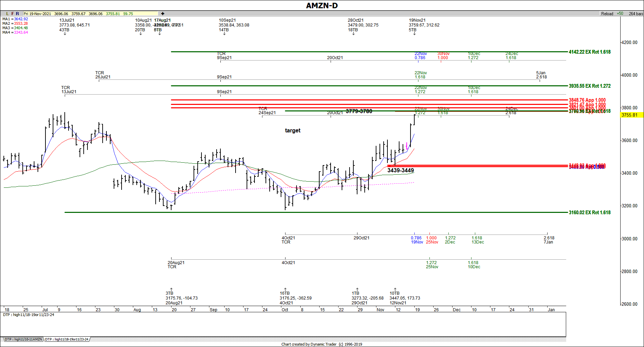
Task: Click the 13Jul21 swing high label 3773.08
Action: click(x=74, y=25)
